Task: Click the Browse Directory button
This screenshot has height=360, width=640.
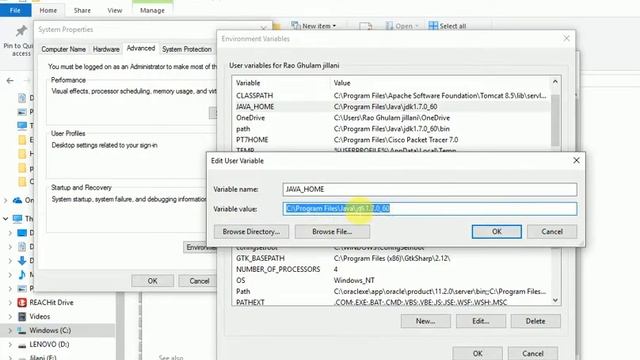Action: [251, 231]
